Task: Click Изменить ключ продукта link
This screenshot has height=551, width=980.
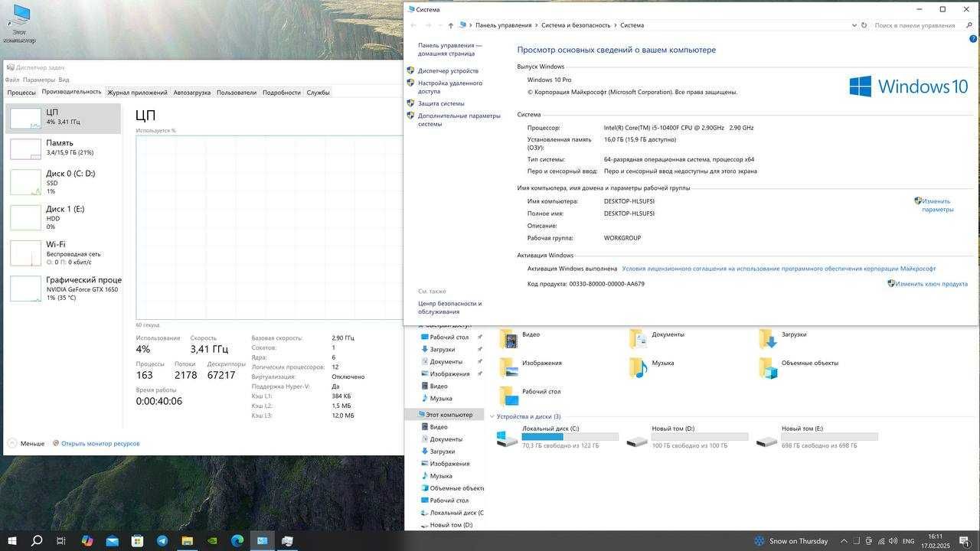Action: [931, 284]
